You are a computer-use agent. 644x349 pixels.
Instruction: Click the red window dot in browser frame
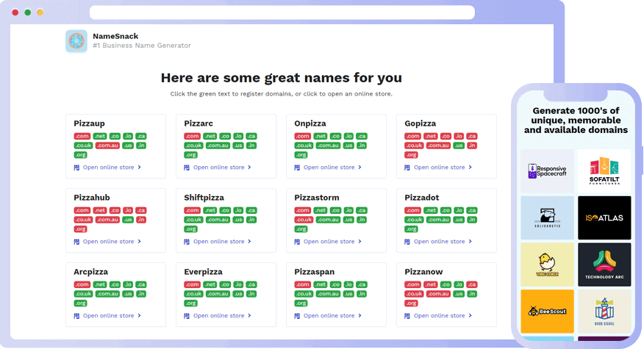click(x=15, y=12)
